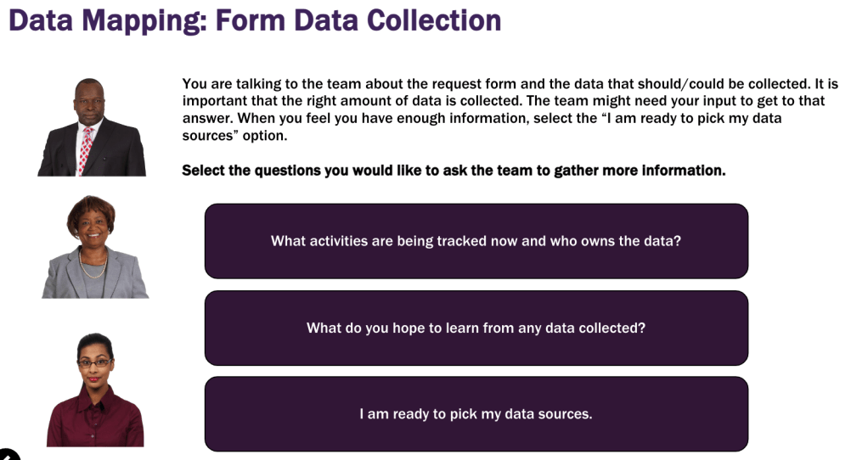Click the woman in maroon shirt photo
The height and width of the screenshot is (460, 868).
pyautogui.click(x=95, y=390)
